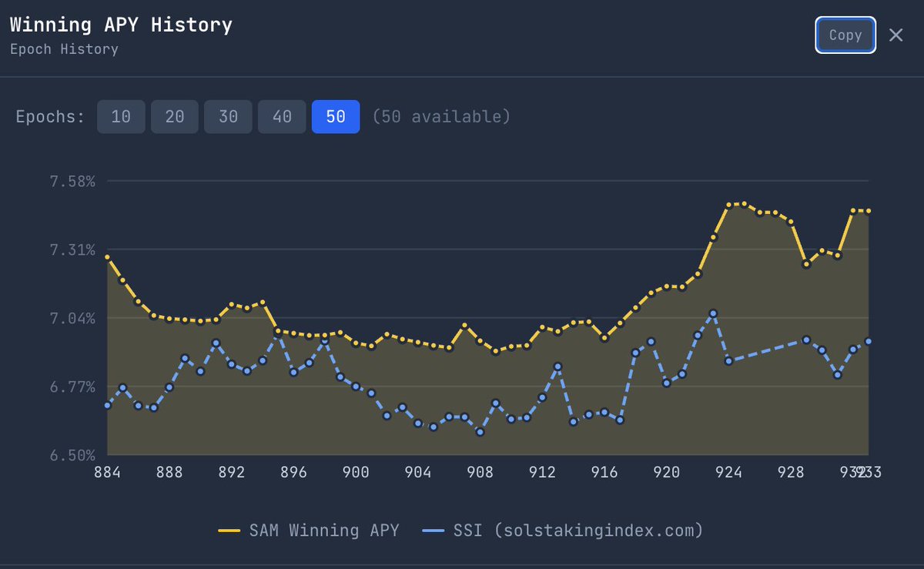
Task: Select 50 epochs
Action: click(x=336, y=117)
